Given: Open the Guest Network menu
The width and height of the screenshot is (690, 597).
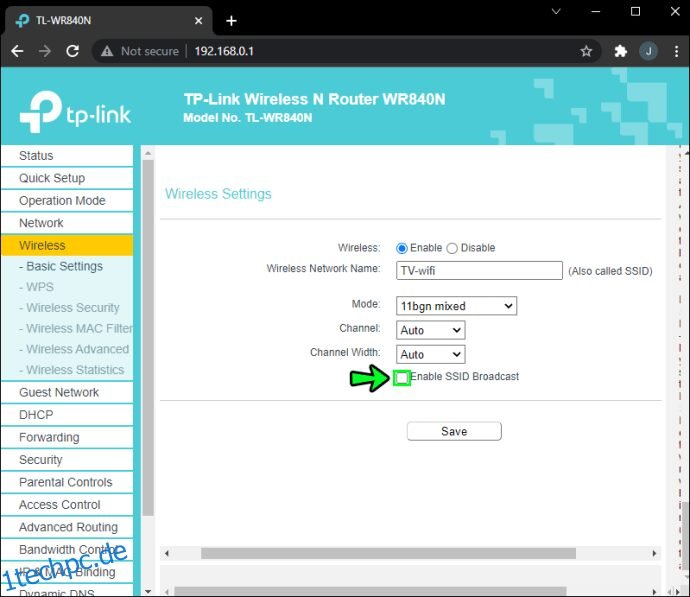Looking at the screenshot, I should coord(67,392).
